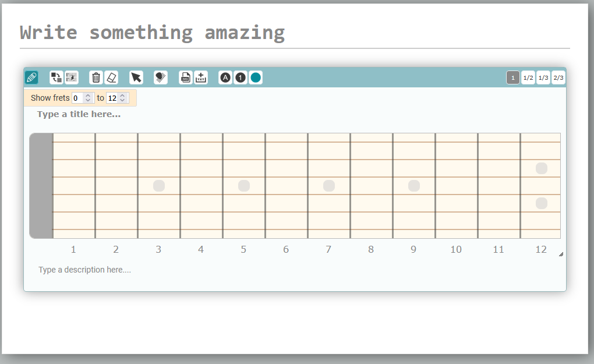Viewport: 594px width, 364px height.
Task: Add a label using the +TXT icon
Action: click(x=200, y=77)
